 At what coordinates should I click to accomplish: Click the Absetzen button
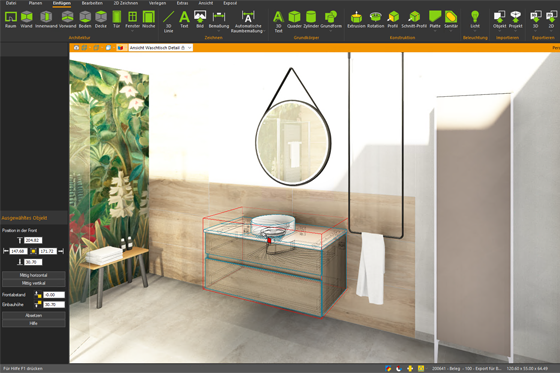click(x=34, y=315)
